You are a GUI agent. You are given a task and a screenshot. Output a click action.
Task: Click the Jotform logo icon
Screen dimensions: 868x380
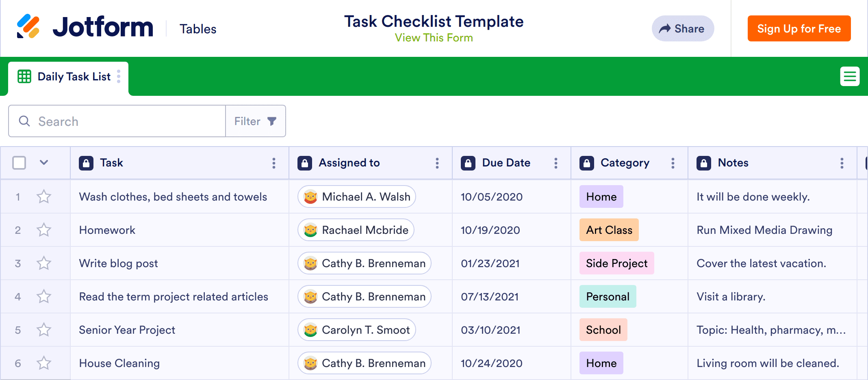[28, 27]
